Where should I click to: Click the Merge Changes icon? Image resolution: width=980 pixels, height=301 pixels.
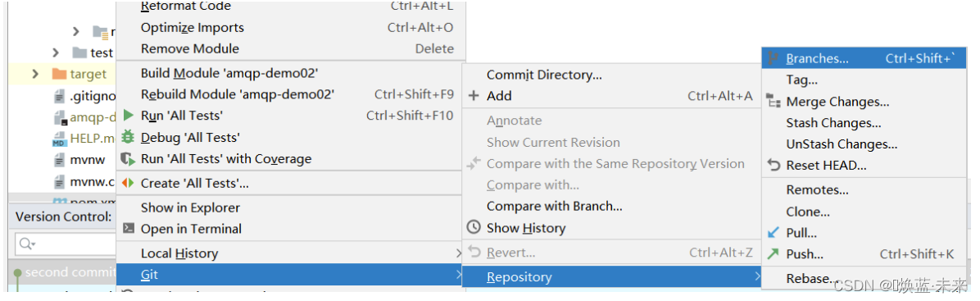click(774, 102)
